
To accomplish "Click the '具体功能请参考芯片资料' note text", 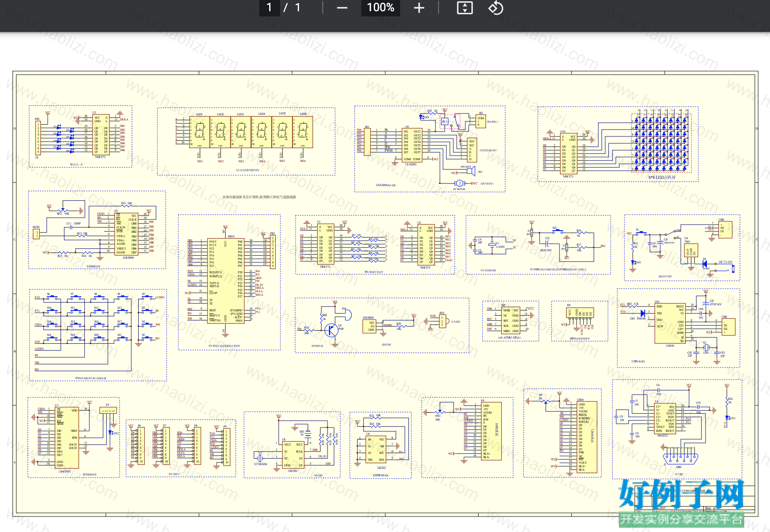I will click(240, 197).
